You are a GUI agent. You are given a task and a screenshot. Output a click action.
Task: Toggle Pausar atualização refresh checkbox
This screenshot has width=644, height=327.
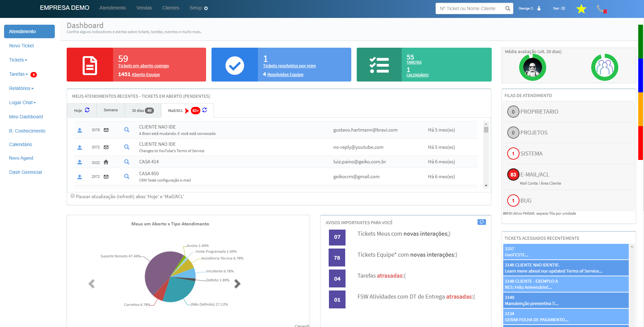[x=72, y=196]
